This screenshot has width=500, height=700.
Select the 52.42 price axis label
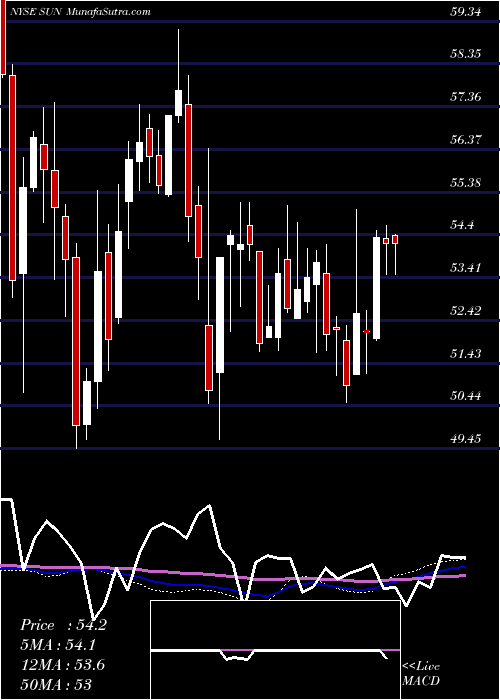pos(466,311)
